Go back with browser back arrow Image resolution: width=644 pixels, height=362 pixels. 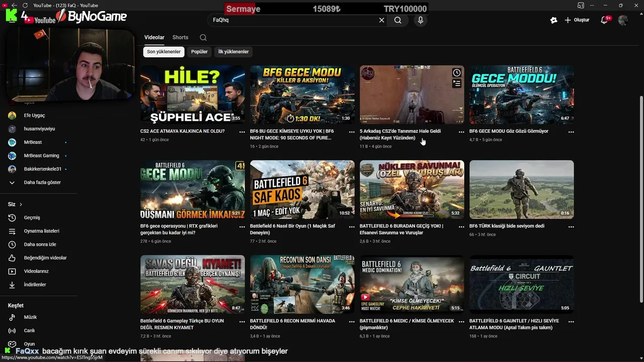tap(14, 5)
